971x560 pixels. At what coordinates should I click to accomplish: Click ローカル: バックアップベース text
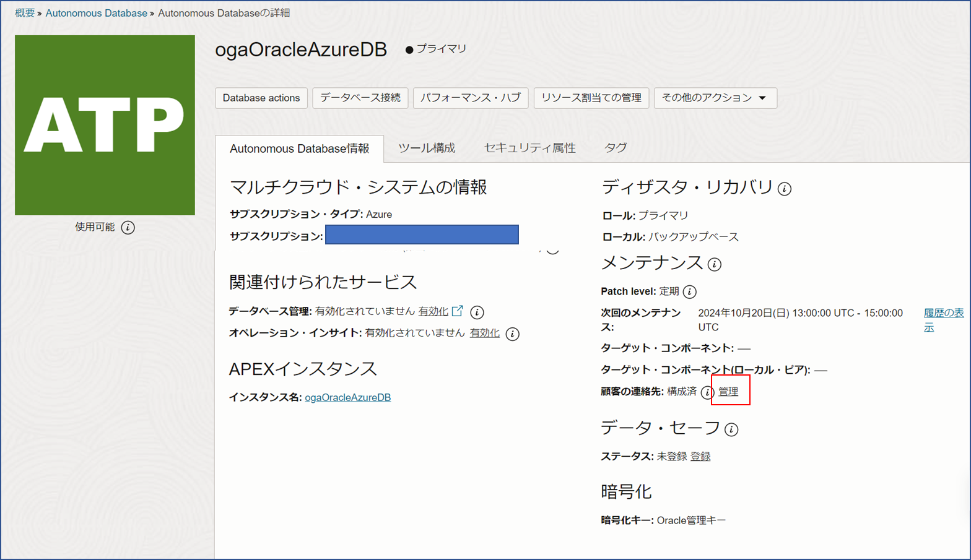coord(671,237)
